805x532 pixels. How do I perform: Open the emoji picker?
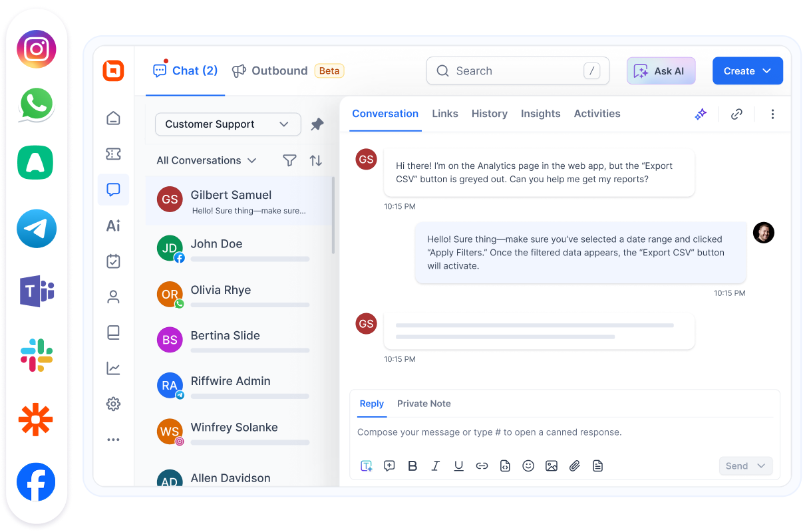point(528,466)
